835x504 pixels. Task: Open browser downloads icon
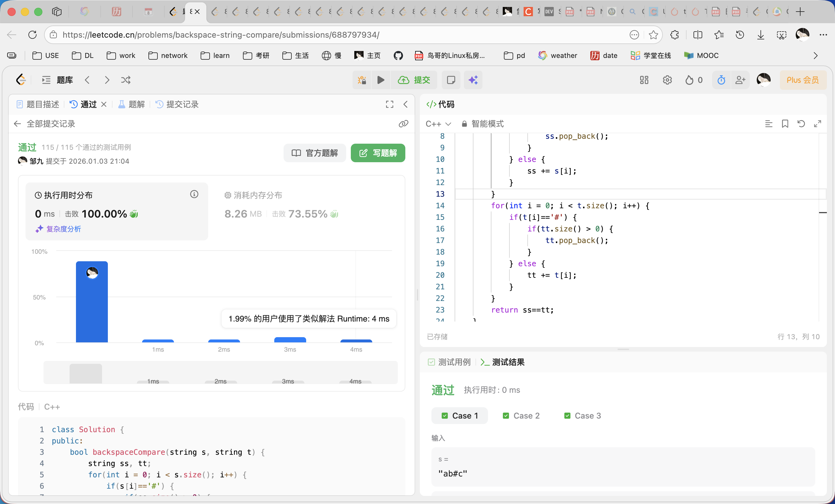click(761, 34)
